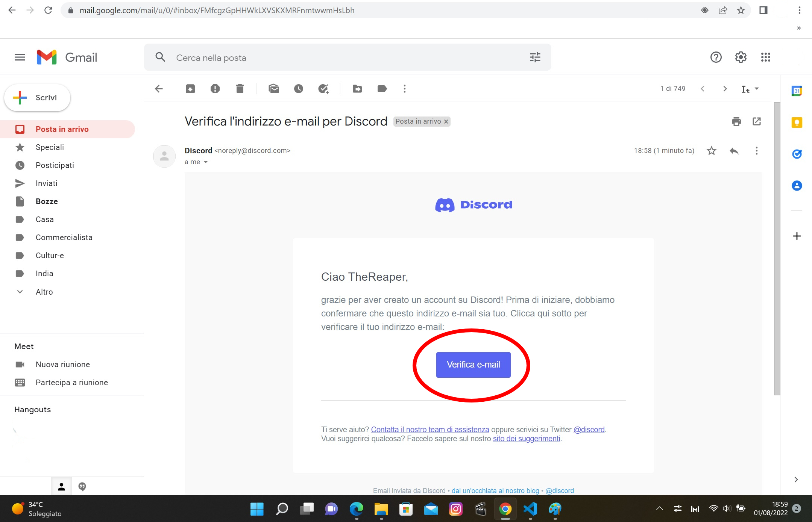Open the 'sito dei suggerimenti' link
Screen dimensions: 812x522
(527, 438)
